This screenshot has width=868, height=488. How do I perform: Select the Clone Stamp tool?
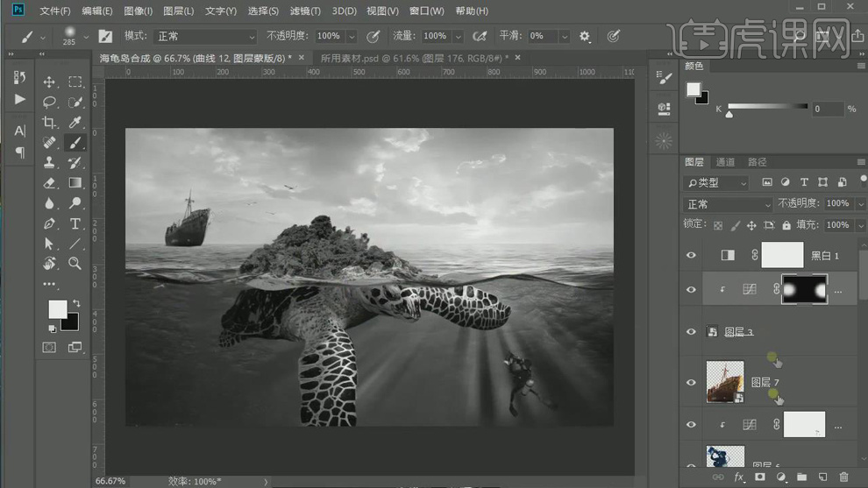click(x=49, y=162)
